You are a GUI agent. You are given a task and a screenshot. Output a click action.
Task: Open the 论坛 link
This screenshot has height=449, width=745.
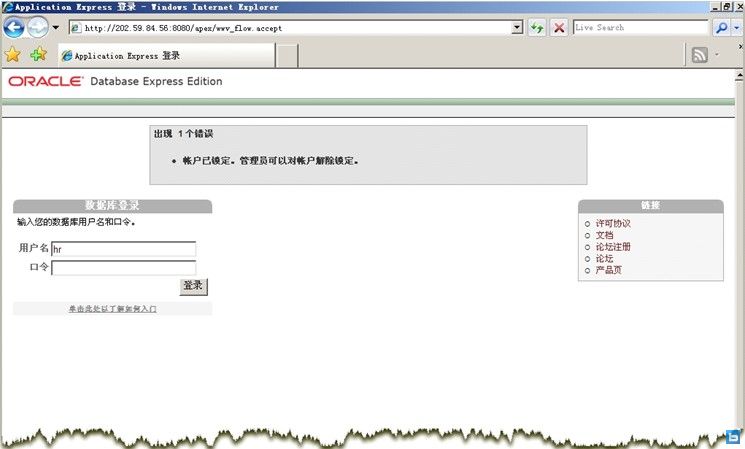coord(604,258)
